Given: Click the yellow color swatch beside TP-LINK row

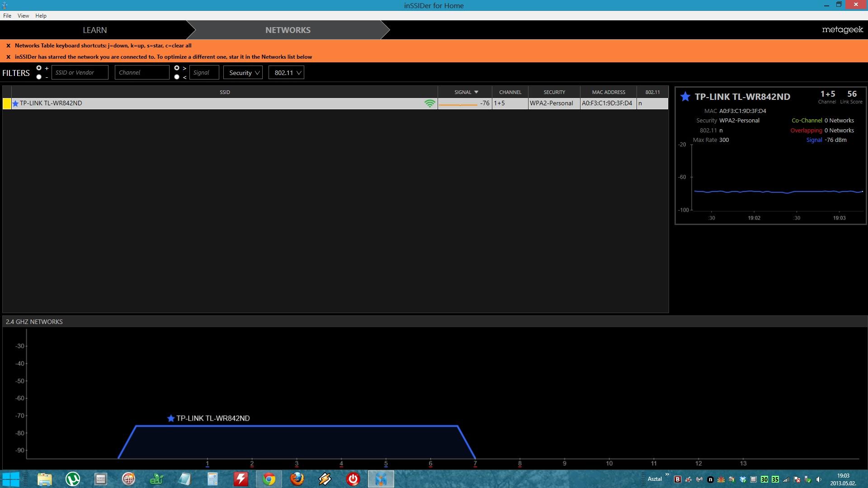Looking at the screenshot, I should 7,103.
